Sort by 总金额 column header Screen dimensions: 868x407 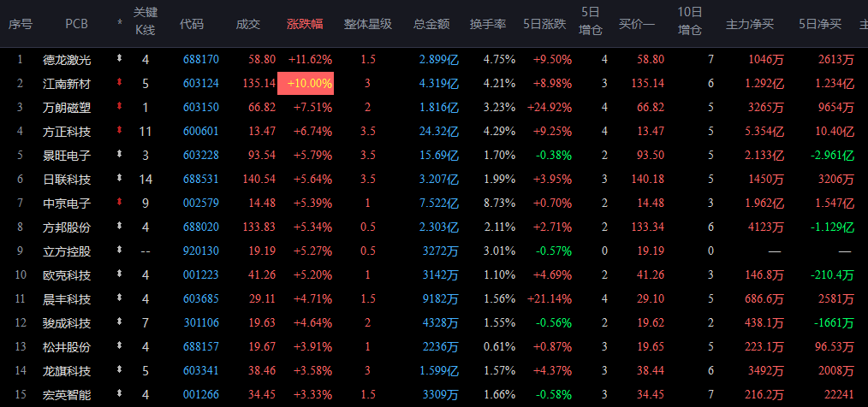coord(431,24)
